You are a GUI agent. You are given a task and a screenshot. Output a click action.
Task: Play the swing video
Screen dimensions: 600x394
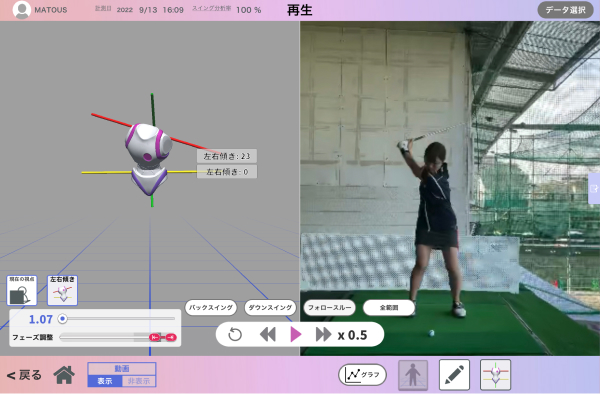[x=295, y=334]
